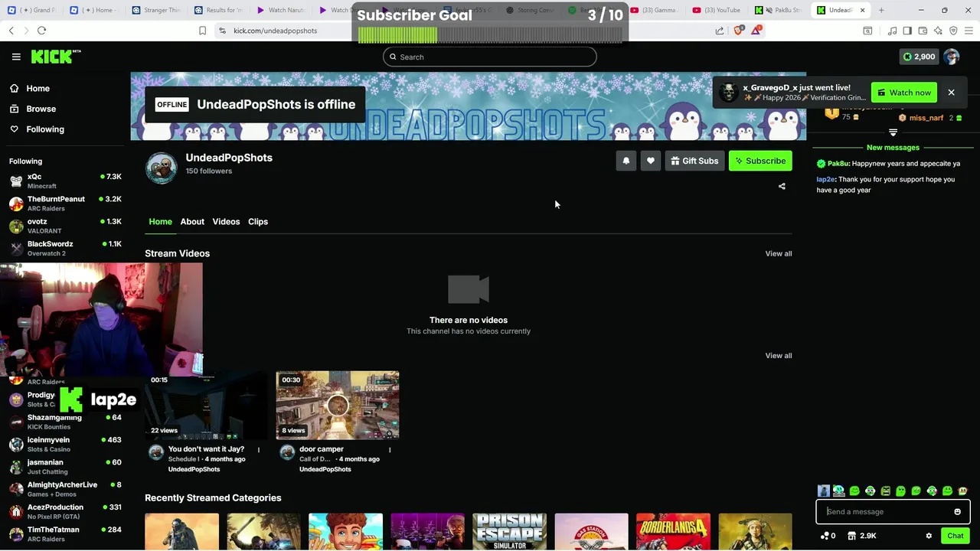
Task: Click the green Chat send button
Action: point(955,536)
